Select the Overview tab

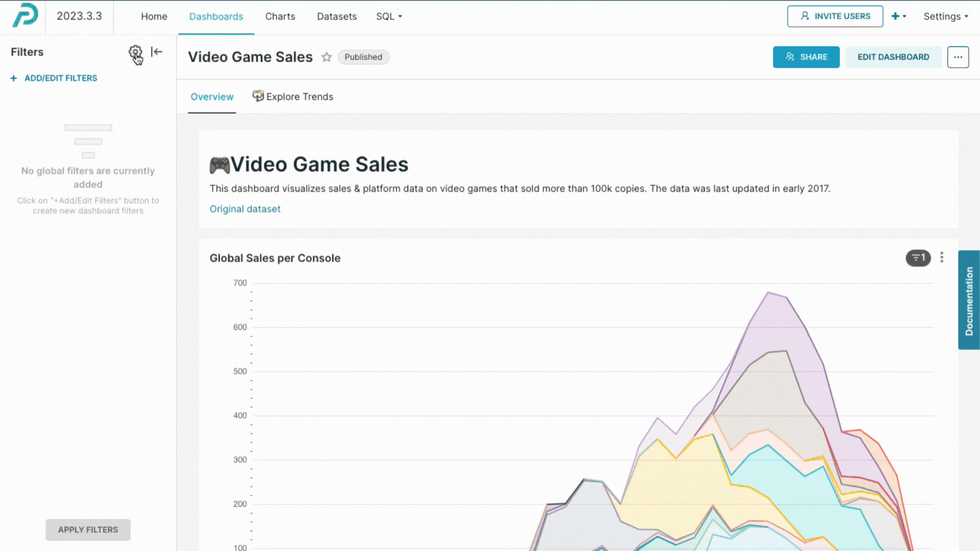212,96
